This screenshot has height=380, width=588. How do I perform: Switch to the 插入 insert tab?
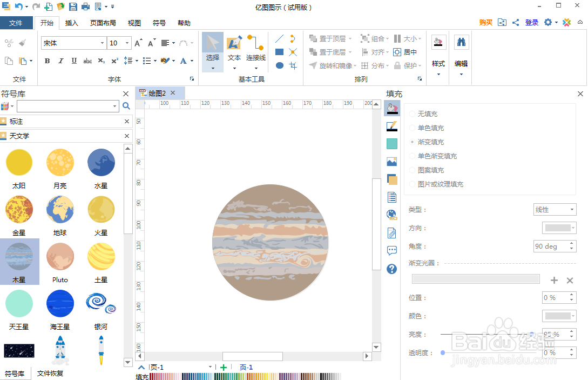(x=71, y=23)
